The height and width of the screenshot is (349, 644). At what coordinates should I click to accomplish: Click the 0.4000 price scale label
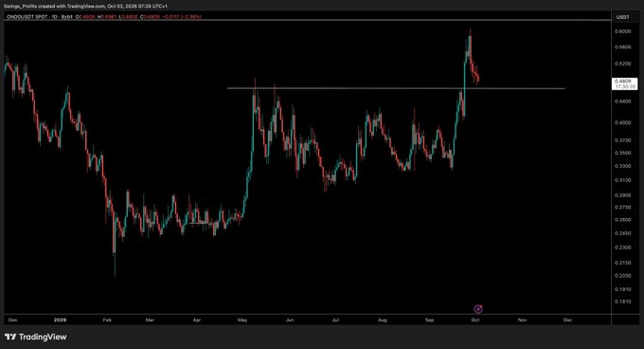[622, 122]
